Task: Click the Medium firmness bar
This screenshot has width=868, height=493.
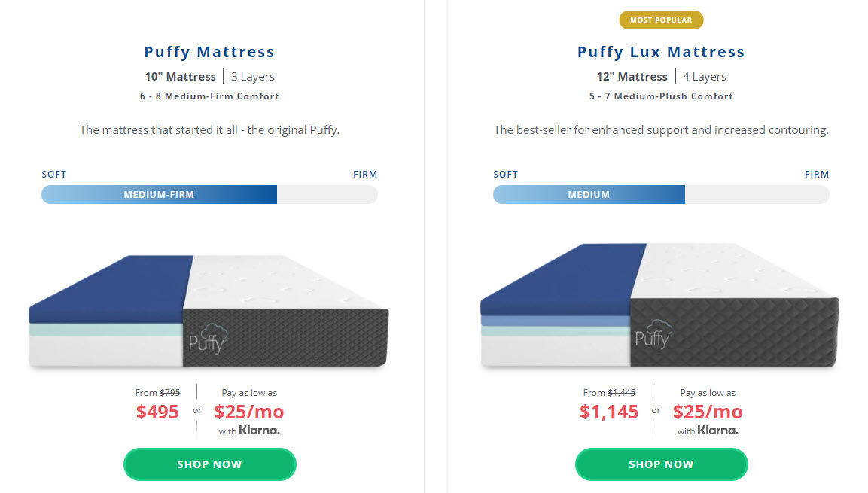Action: [x=589, y=195]
